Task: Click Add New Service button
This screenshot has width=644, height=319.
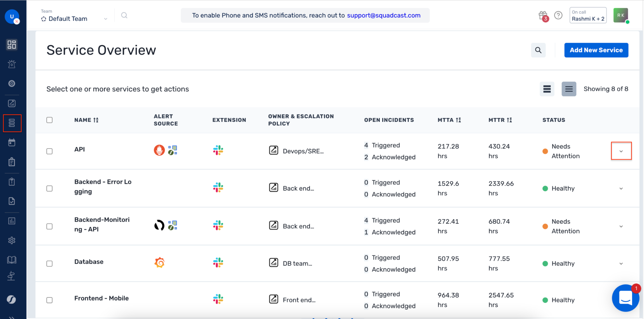Action: (596, 50)
